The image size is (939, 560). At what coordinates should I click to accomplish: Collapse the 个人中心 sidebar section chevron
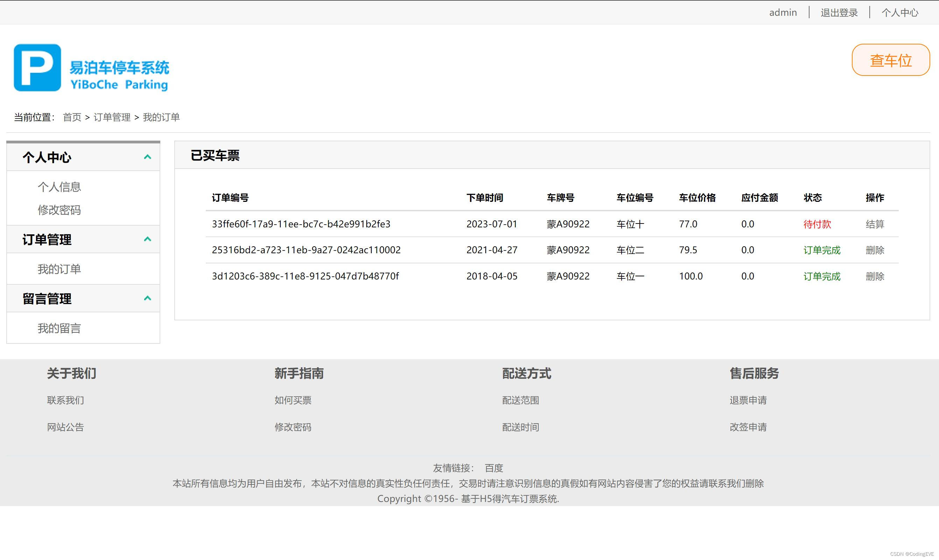tap(148, 157)
